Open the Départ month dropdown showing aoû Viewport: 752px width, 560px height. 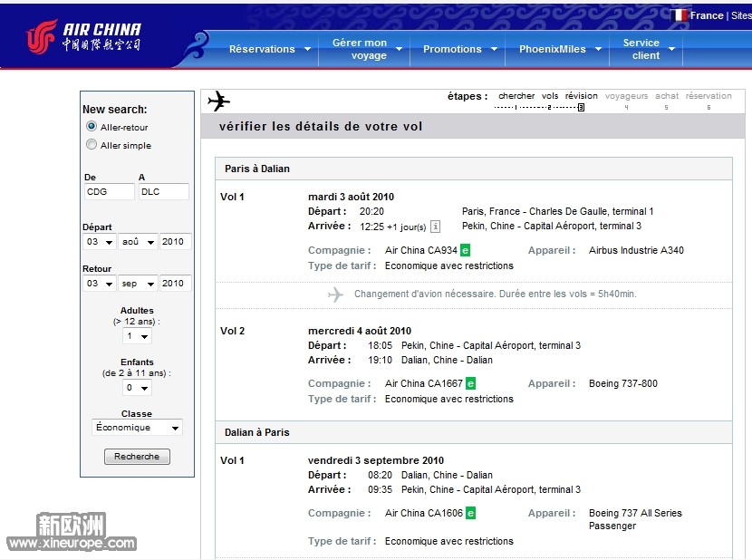pos(138,242)
